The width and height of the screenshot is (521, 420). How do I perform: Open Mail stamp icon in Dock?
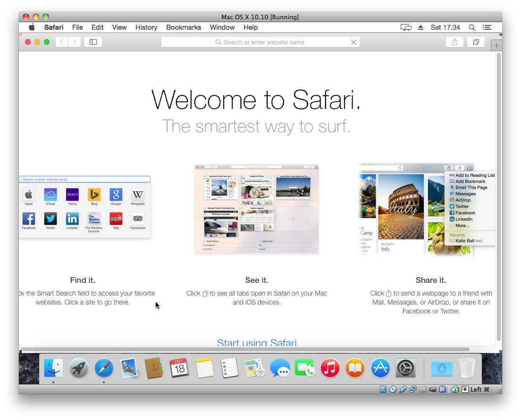tap(129, 368)
